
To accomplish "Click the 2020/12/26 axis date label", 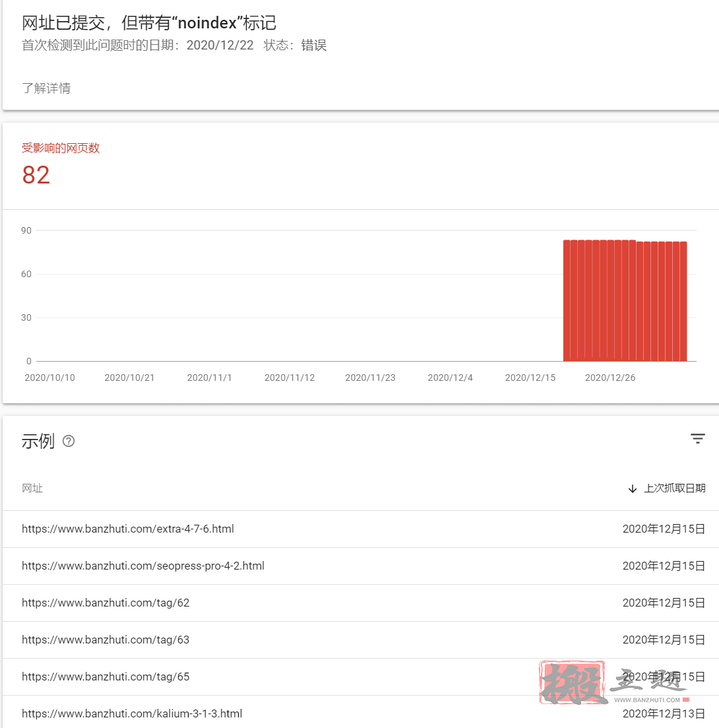I will point(610,378).
